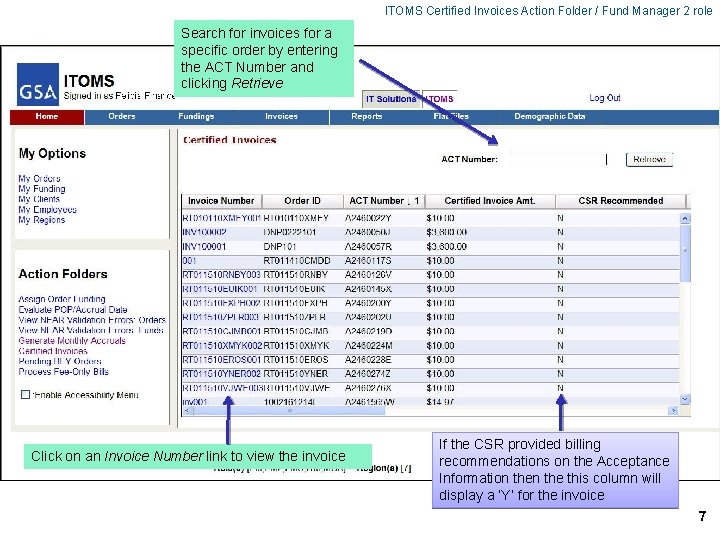Sort by ACT Number column header
The image size is (720, 540).
[384, 201]
